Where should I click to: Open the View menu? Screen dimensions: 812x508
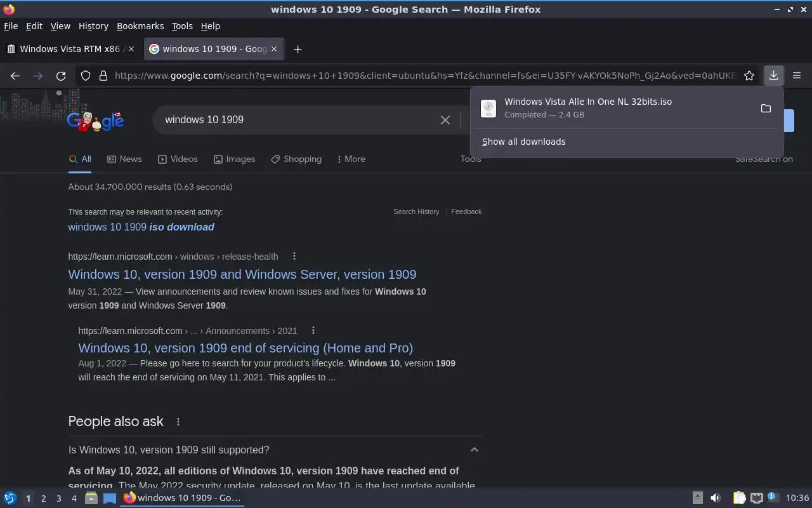point(60,26)
